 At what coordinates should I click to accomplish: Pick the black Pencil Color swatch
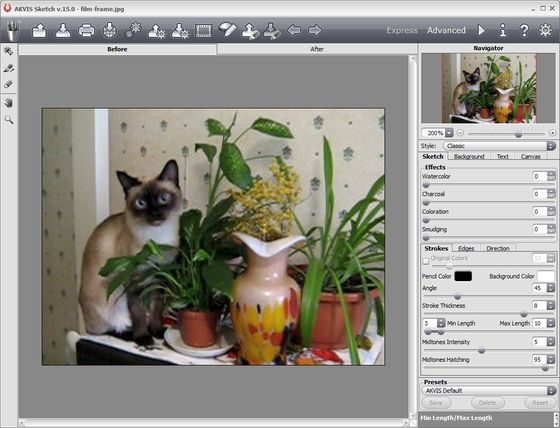pyautogui.click(x=463, y=276)
